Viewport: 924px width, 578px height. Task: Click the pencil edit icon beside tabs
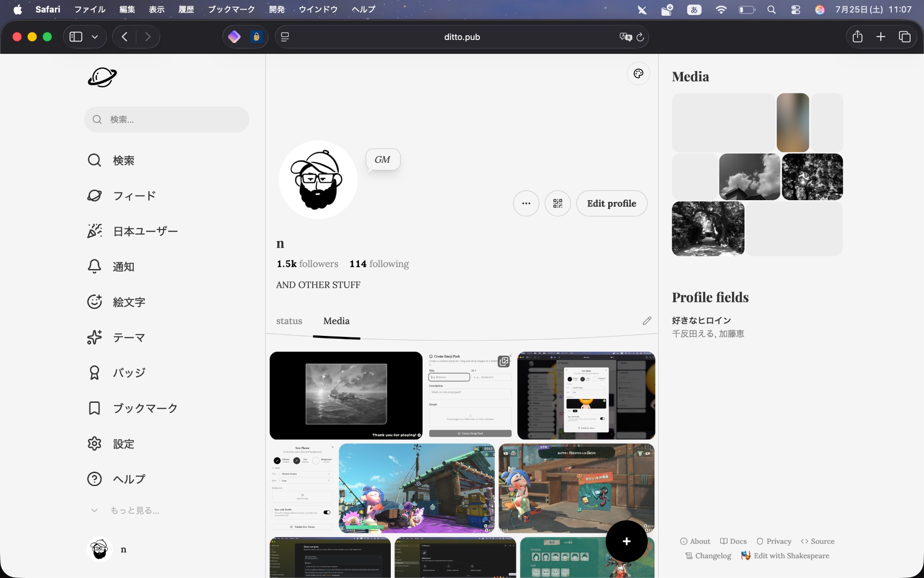[647, 321]
